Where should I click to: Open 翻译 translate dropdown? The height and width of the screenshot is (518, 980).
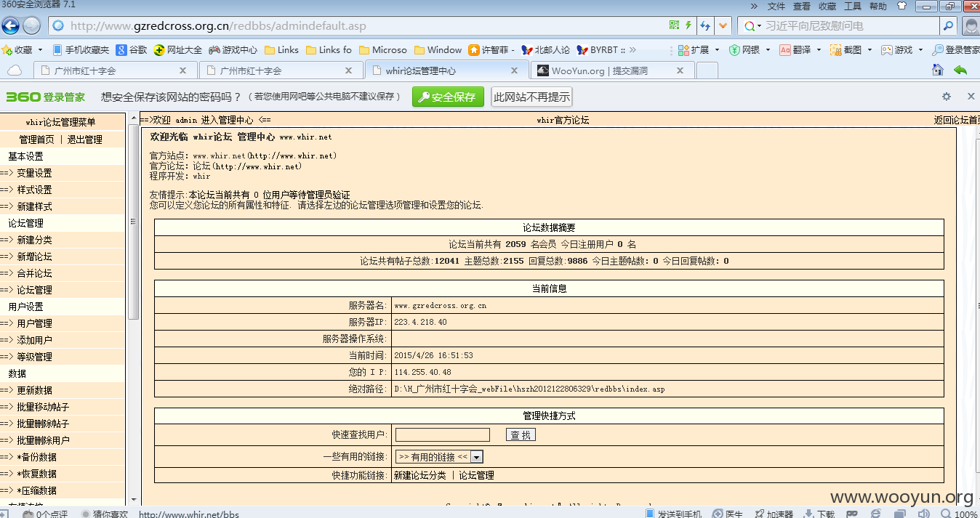click(x=800, y=50)
